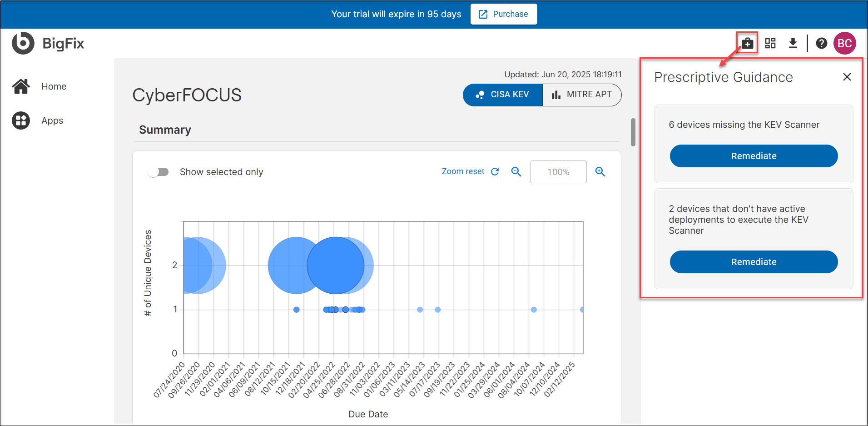868x426 pixels.
Task: Toggle the Show selected only switch
Action: tap(158, 172)
